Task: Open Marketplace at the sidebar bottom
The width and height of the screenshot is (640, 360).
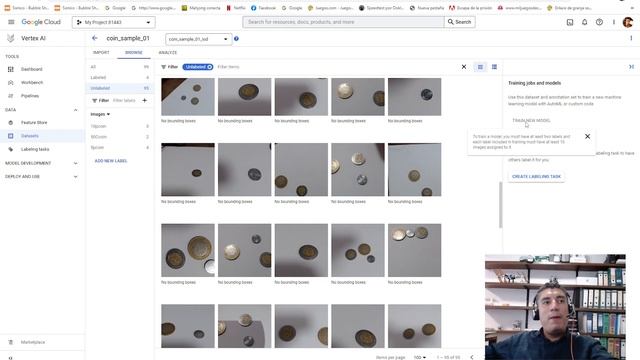Action: [x=33, y=342]
